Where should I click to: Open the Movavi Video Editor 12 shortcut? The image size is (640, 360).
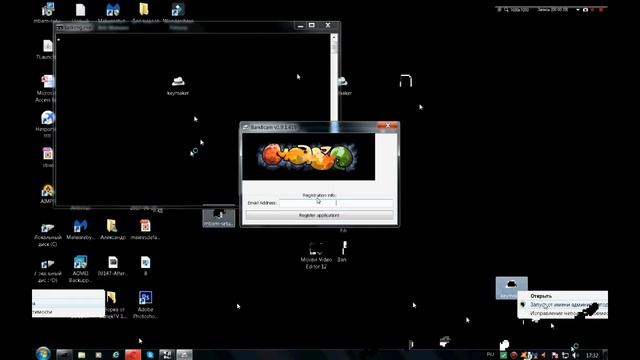point(316,256)
